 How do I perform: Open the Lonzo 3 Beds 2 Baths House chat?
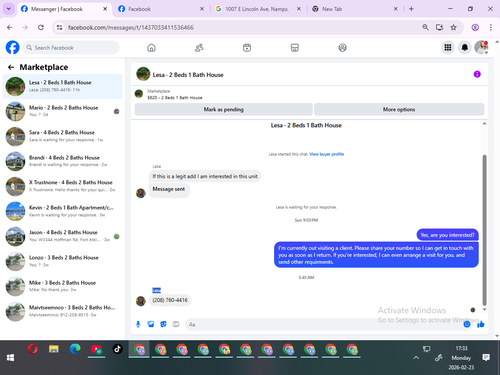click(x=63, y=261)
